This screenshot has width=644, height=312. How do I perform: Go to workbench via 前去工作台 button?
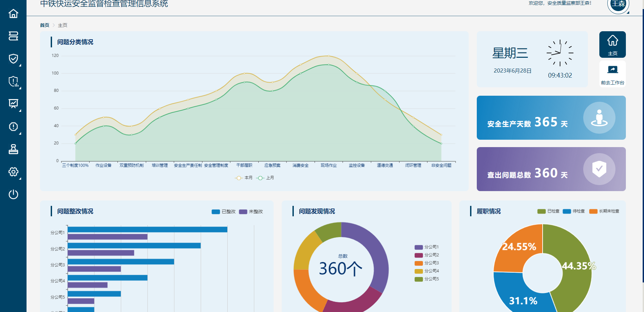pyautogui.click(x=612, y=74)
